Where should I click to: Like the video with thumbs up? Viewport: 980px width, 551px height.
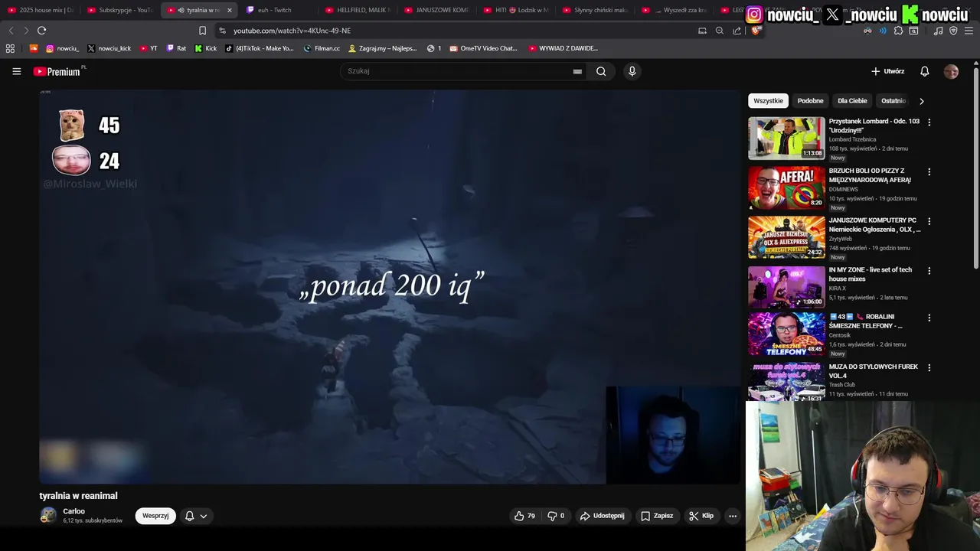point(524,516)
